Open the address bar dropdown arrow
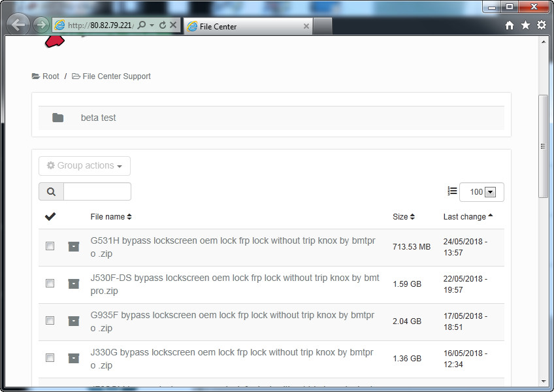This screenshot has width=554, height=392. click(152, 25)
